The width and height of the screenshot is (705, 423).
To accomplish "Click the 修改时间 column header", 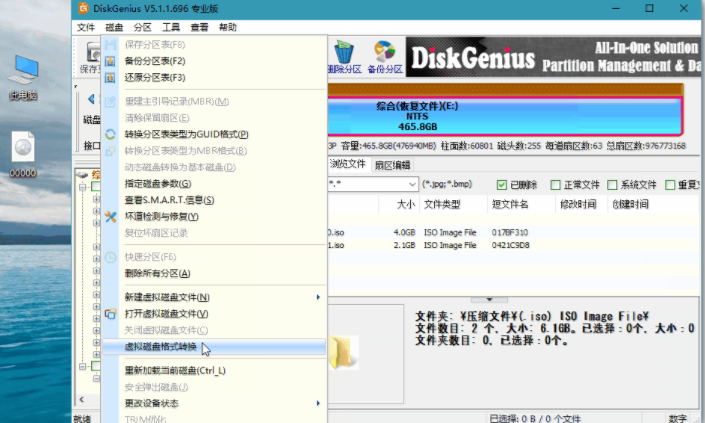I will pyautogui.click(x=581, y=204).
